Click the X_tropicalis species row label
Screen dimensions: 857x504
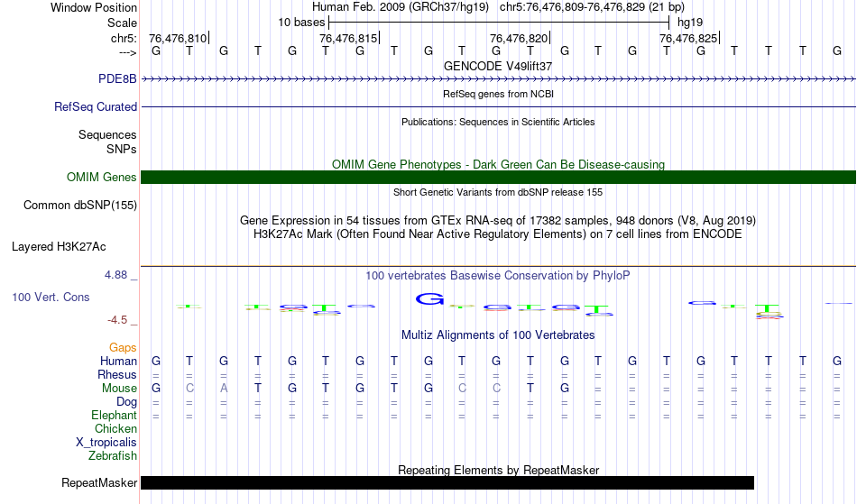[x=106, y=443]
